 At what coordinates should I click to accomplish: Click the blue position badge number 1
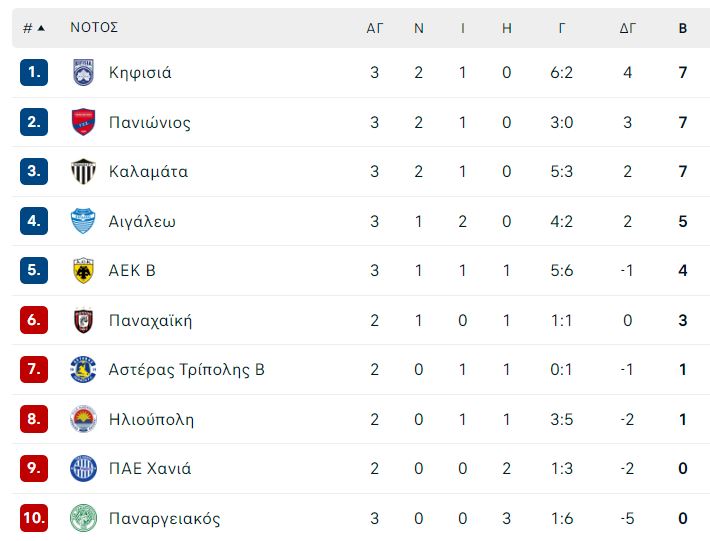34,72
